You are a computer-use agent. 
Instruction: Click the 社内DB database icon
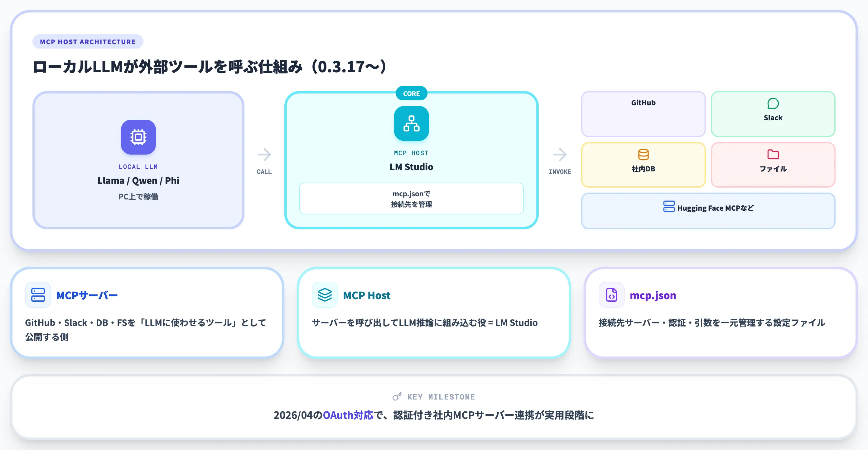(x=643, y=155)
